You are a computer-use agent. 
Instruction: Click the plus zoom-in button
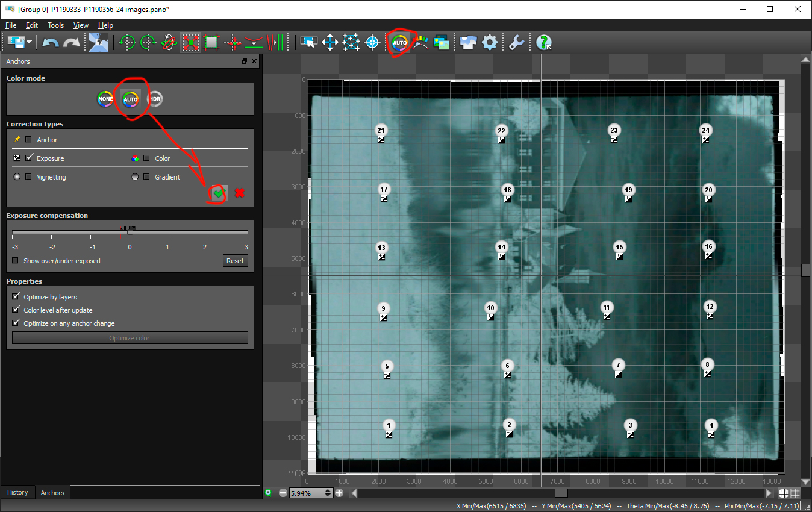tap(339, 493)
